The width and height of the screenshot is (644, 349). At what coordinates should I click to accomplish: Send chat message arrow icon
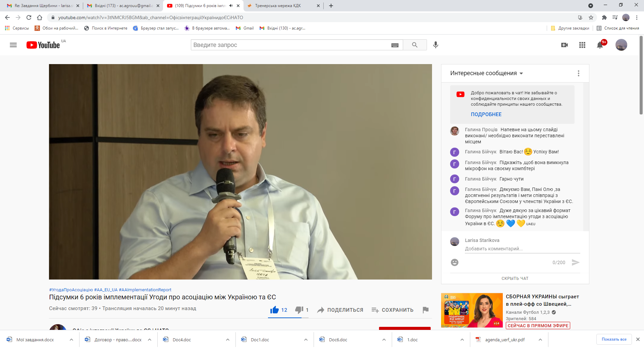pos(576,262)
